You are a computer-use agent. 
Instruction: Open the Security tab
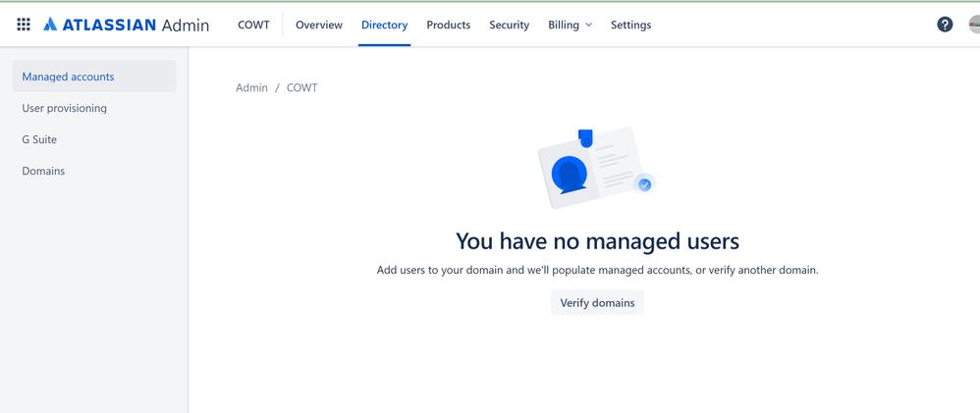(x=509, y=25)
